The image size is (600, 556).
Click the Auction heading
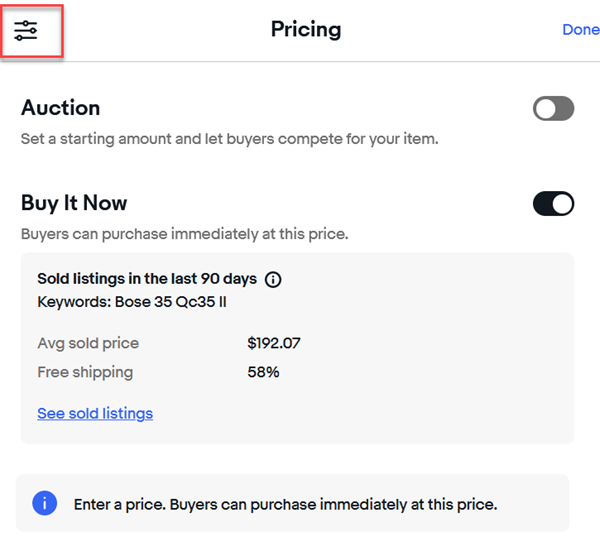pos(61,108)
